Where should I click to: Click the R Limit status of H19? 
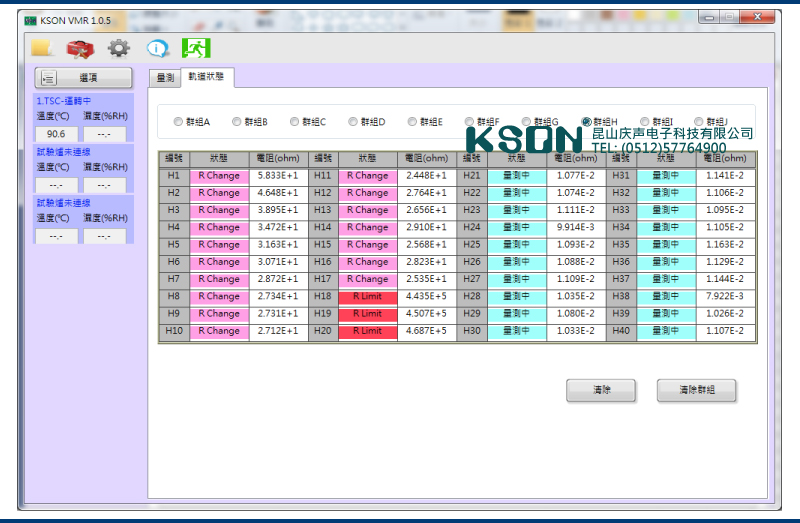[x=368, y=314]
